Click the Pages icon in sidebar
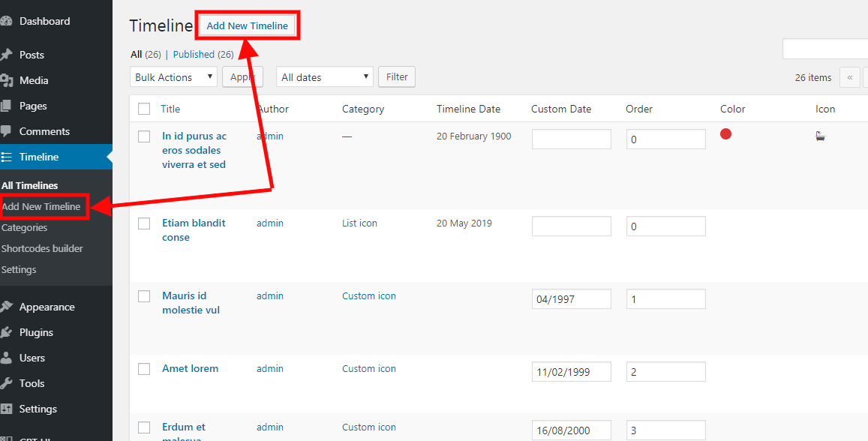 click(6, 106)
